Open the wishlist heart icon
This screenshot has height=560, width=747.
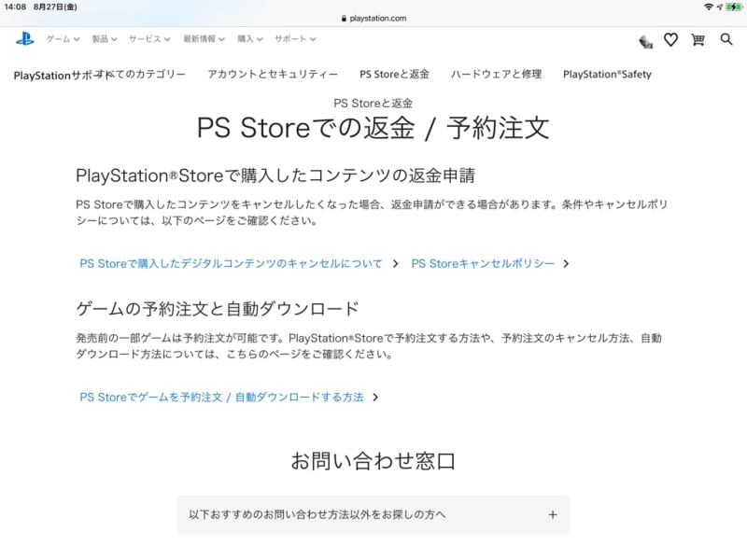[x=670, y=39]
